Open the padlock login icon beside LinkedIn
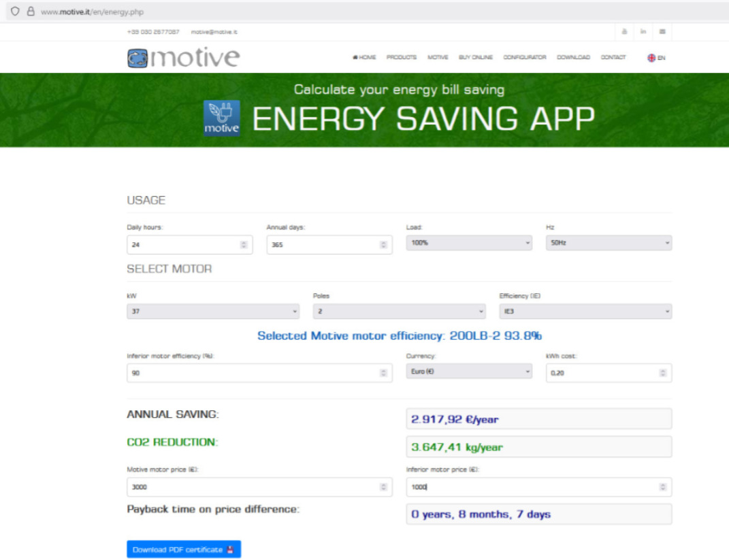Viewport: 729px width, 560px height. [624, 31]
